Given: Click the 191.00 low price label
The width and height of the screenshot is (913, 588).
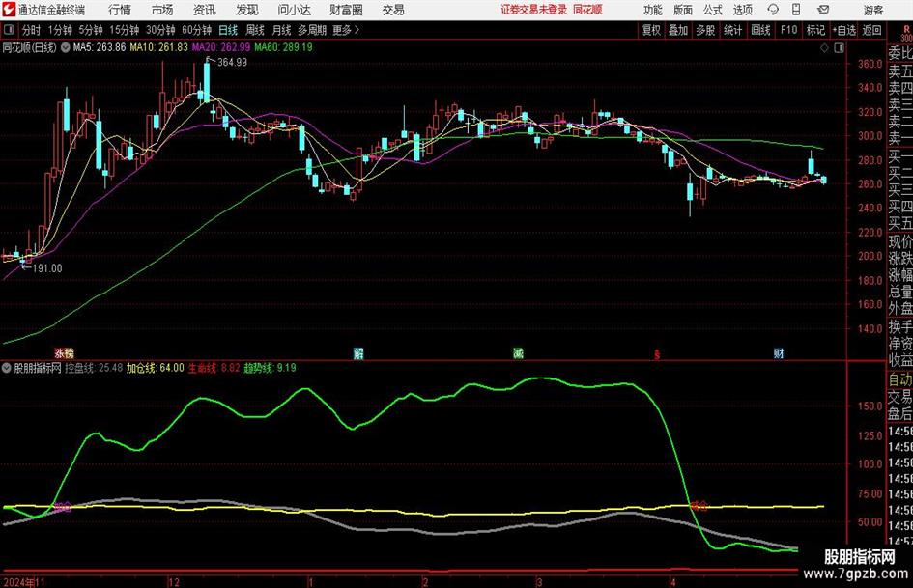Looking at the screenshot, I should point(47,268).
